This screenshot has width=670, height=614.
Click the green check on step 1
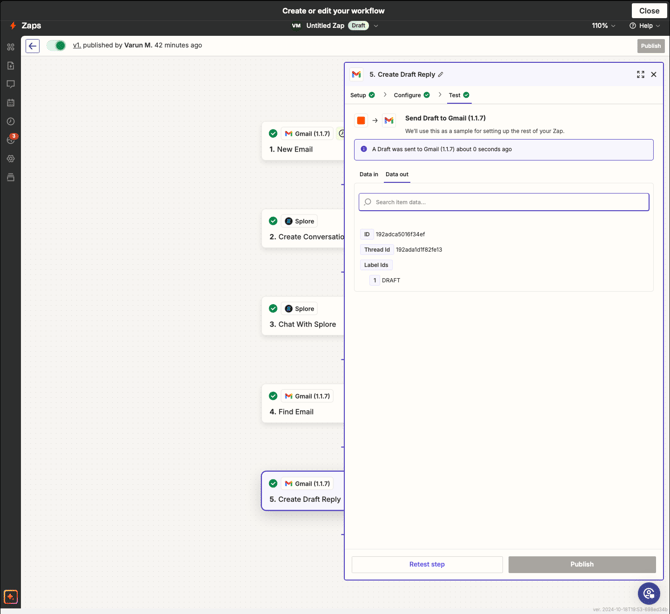coord(273,134)
